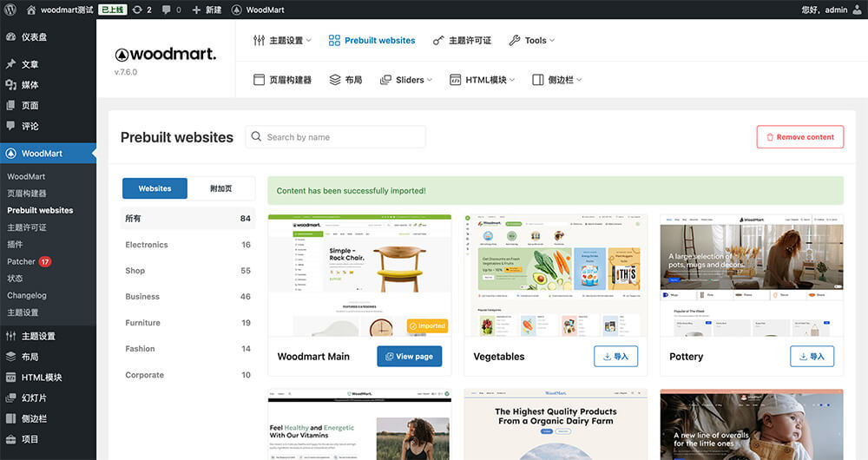Expand 主题设置 dropdown in top nav
This screenshot has height=460, width=868.
282,41
